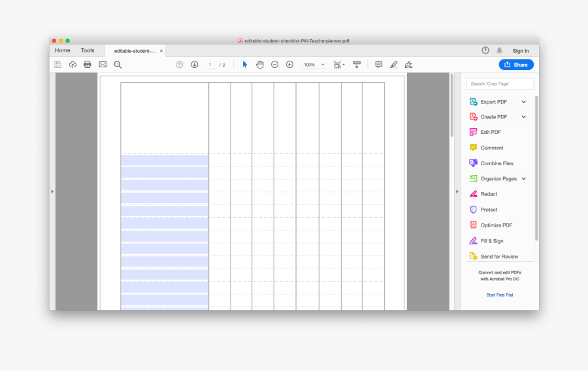Go to next page arrow
Screen dimensions: 588x371
tap(194, 65)
